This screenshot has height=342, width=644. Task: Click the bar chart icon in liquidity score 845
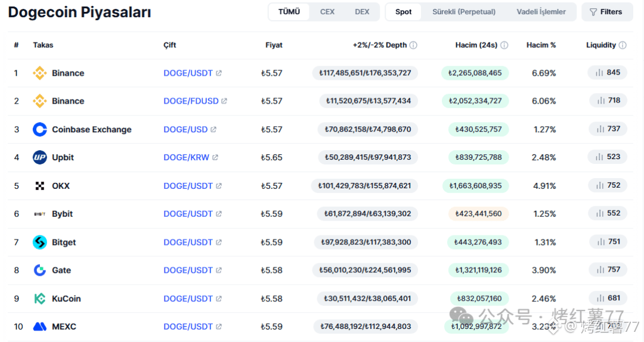(x=599, y=73)
